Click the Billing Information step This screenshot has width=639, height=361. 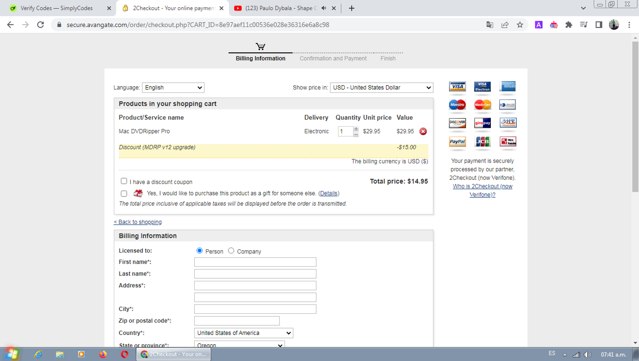coord(260,59)
